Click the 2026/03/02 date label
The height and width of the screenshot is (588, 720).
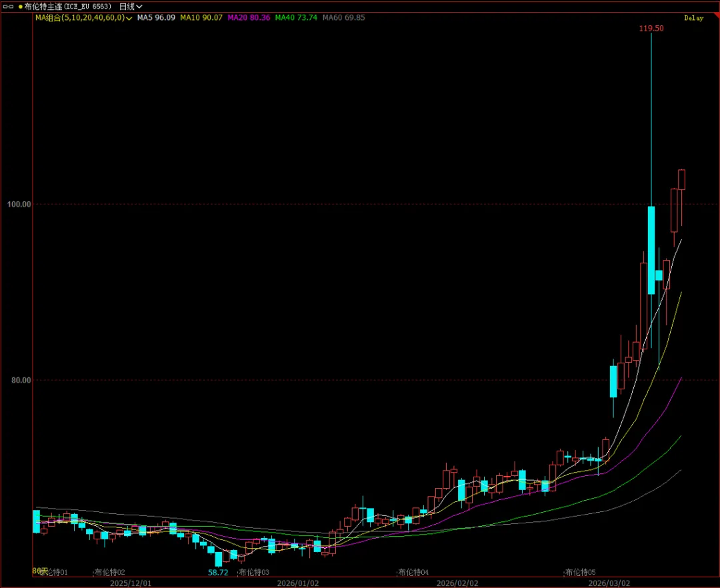click(x=609, y=583)
